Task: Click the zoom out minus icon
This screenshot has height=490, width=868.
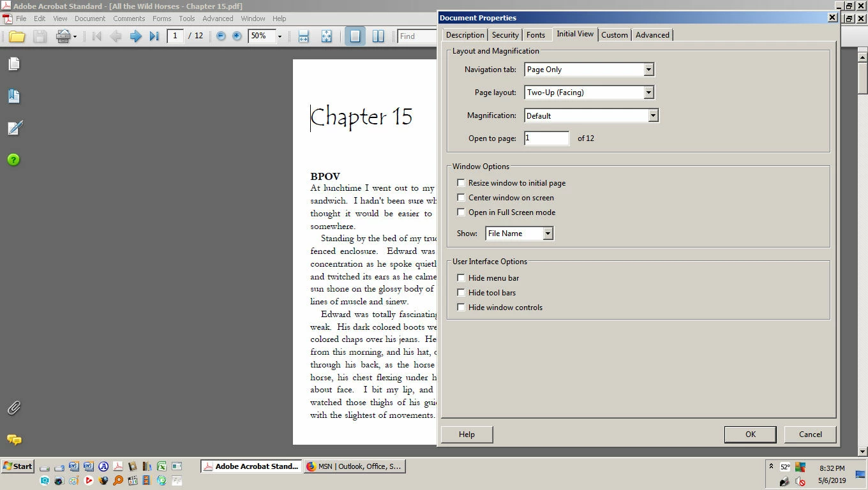Action: click(221, 36)
